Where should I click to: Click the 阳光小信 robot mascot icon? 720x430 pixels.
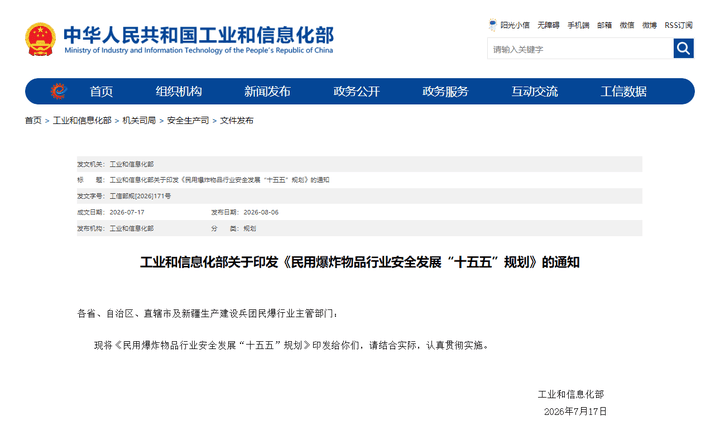[x=492, y=25]
